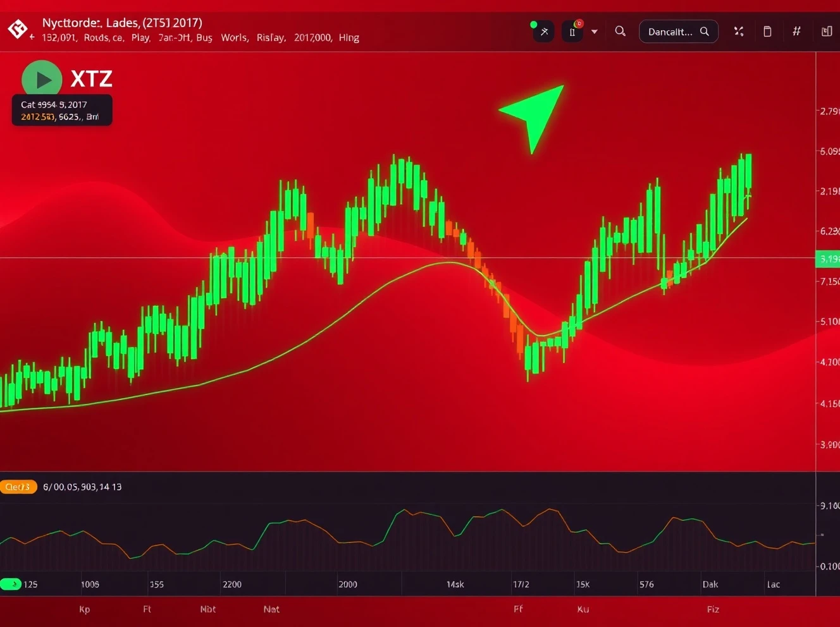The height and width of the screenshot is (627, 840).
Task: Click the hashtag icon in the toolbar
Action: click(x=796, y=30)
